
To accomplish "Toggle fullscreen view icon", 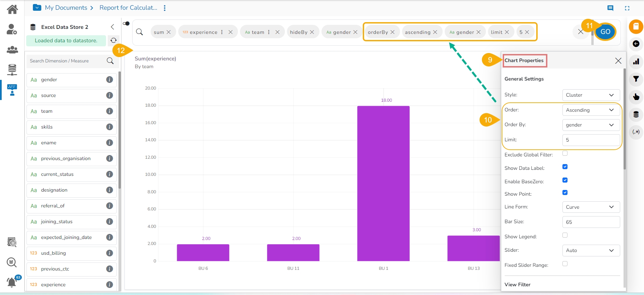I will [627, 8].
